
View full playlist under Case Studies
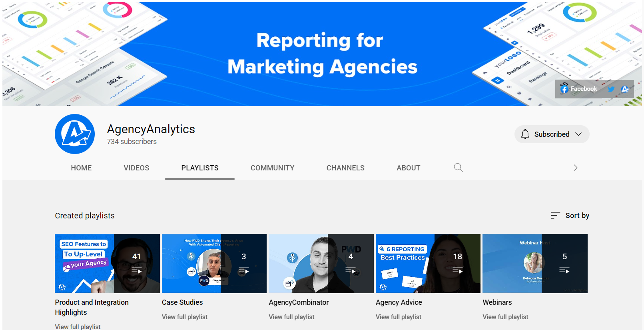pyautogui.click(x=185, y=317)
